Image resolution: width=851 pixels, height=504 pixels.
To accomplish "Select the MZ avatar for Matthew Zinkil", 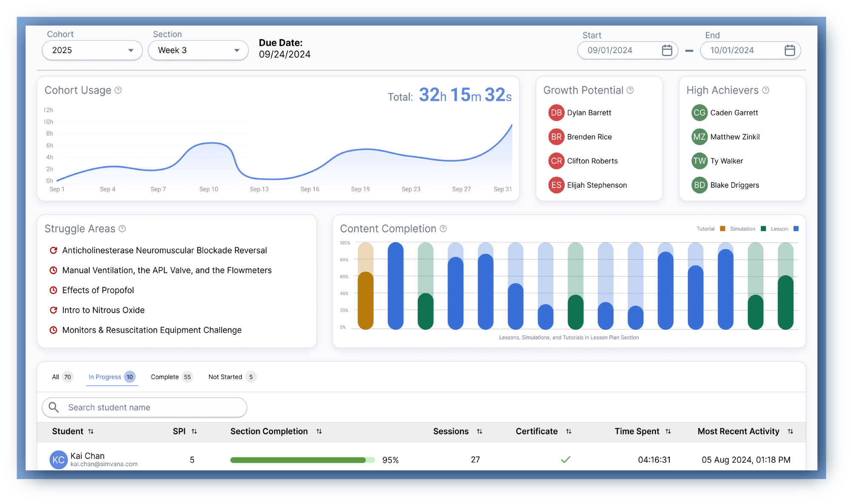I will click(699, 137).
